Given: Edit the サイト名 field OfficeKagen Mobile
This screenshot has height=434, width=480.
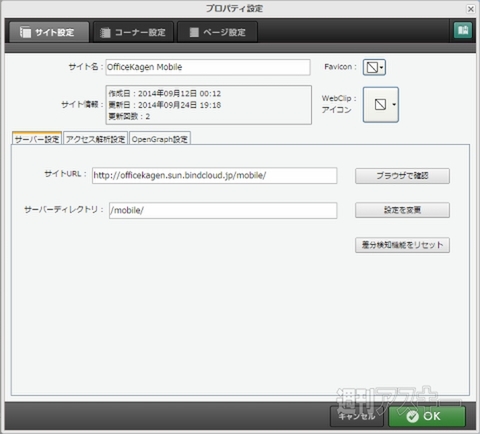Looking at the screenshot, I should pyautogui.click(x=208, y=67).
